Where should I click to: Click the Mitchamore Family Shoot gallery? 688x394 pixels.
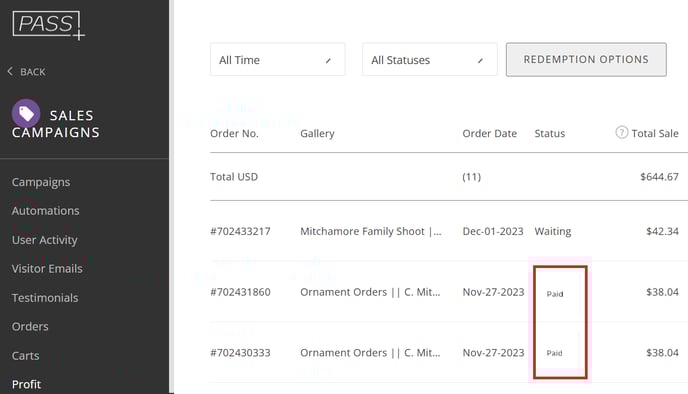[x=371, y=231]
